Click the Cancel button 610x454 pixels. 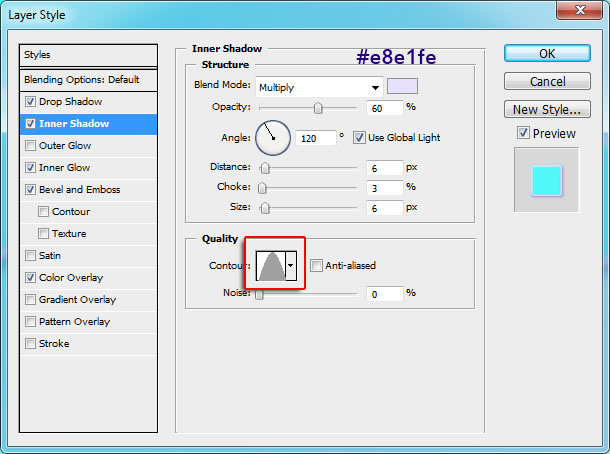547,81
